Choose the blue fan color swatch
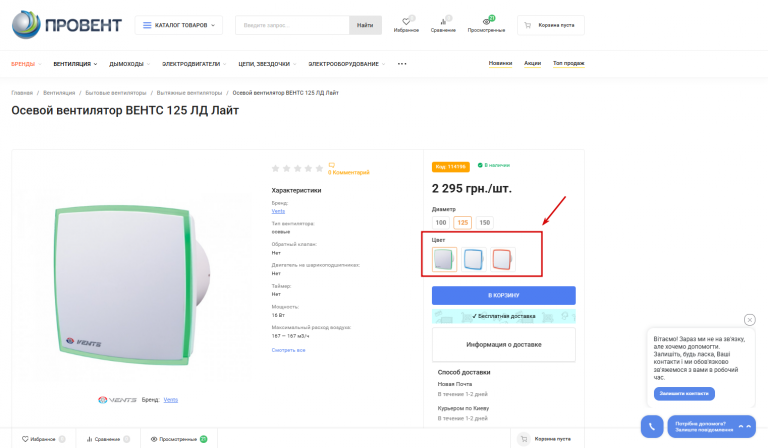The image size is (768, 448). pyautogui.click(x=474, y=260)
